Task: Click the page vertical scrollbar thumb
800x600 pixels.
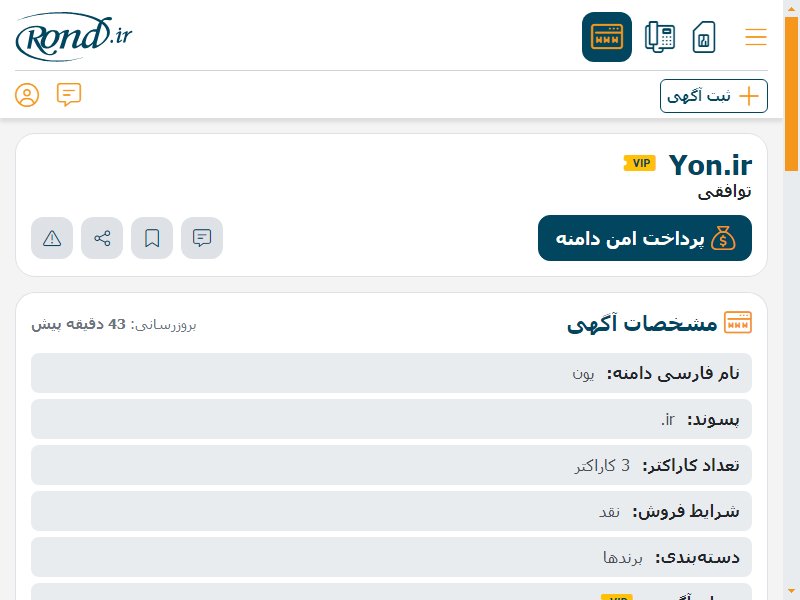Action: tap(791, 94)
